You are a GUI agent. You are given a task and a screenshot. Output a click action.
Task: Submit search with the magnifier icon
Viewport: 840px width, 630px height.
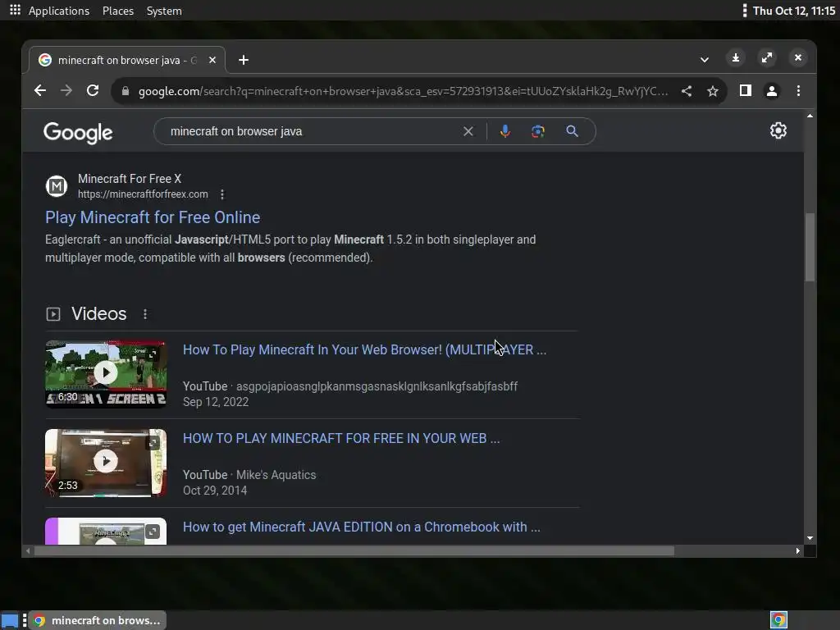572,131
